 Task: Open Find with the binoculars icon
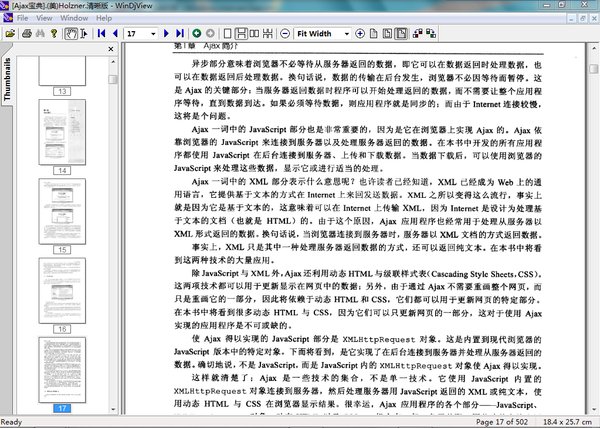click(x=40, y=34)
